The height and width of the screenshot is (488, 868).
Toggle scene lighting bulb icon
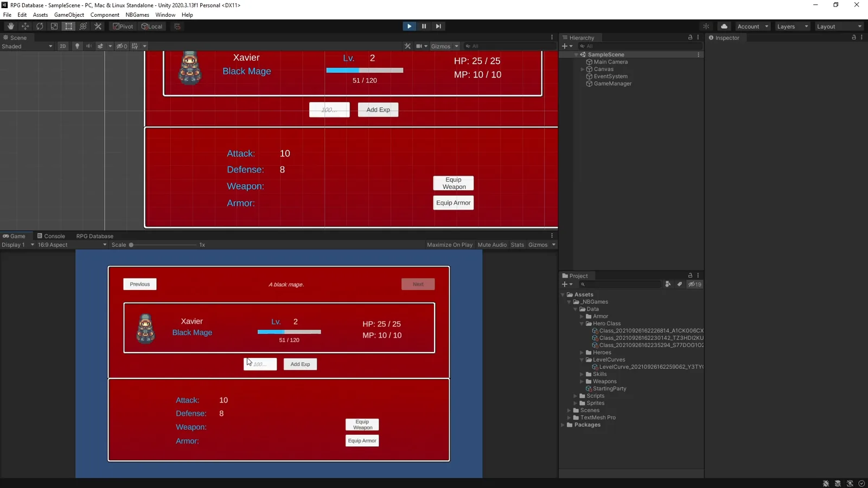click(77, 46)
